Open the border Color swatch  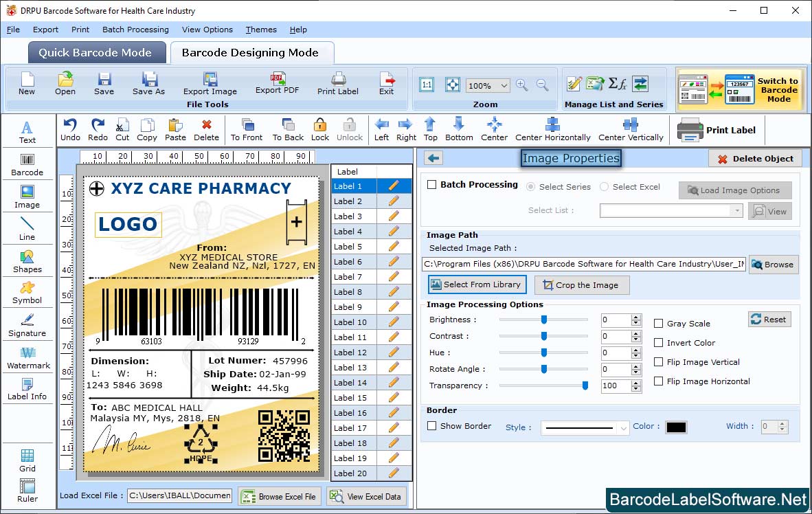[x=676, y=427]
